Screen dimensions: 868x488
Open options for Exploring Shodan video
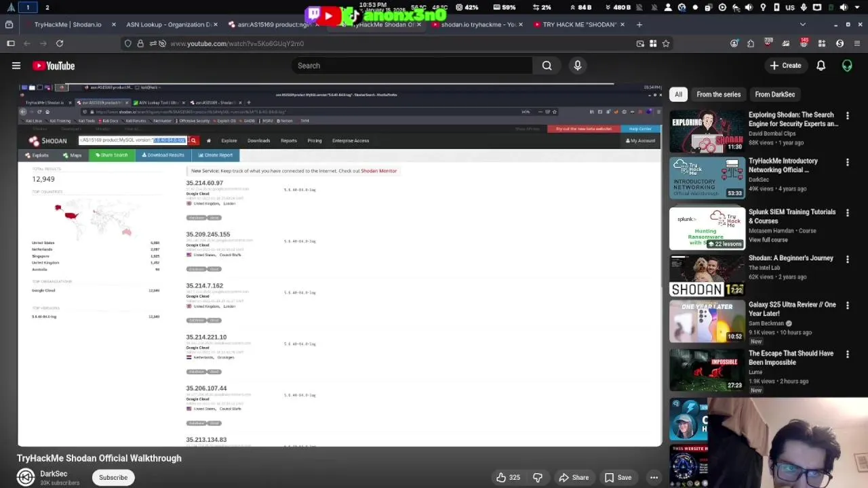847,116
